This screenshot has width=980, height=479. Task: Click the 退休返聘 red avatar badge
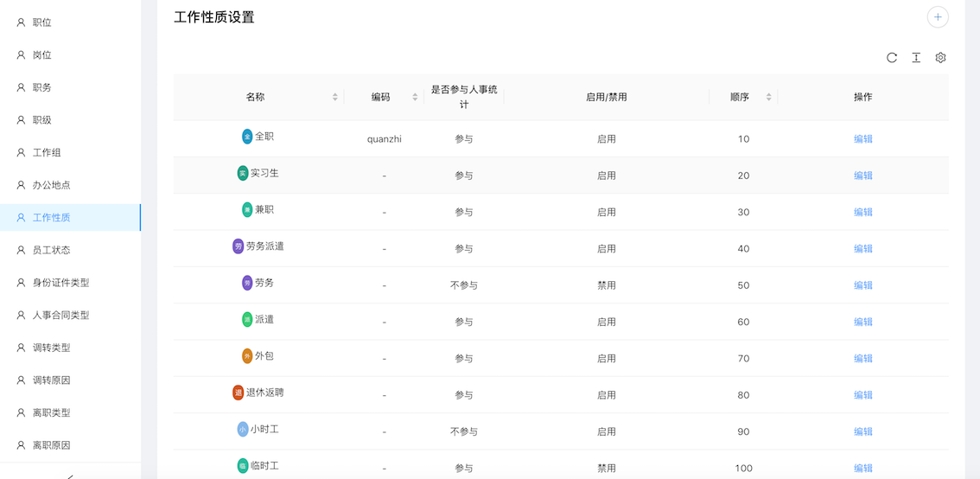pyautogui.click(x=239, y=393)
